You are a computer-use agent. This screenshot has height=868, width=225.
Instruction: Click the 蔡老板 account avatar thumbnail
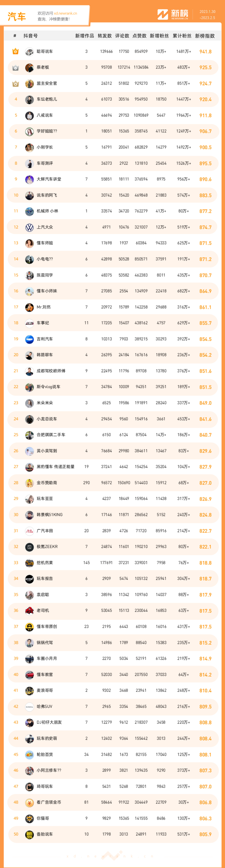(30, 68)
